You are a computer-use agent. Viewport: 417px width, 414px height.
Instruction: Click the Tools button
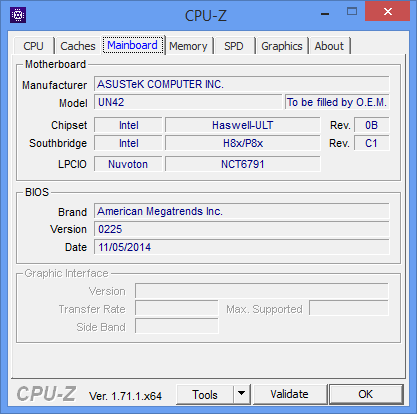coord(205,394)
